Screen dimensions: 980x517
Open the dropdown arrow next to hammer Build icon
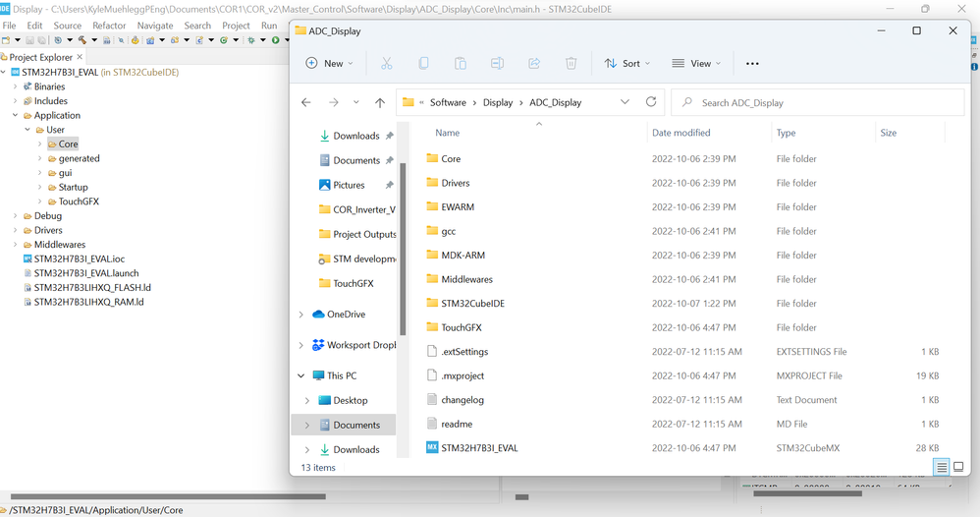pyautogui.click(x=94, y=40)
